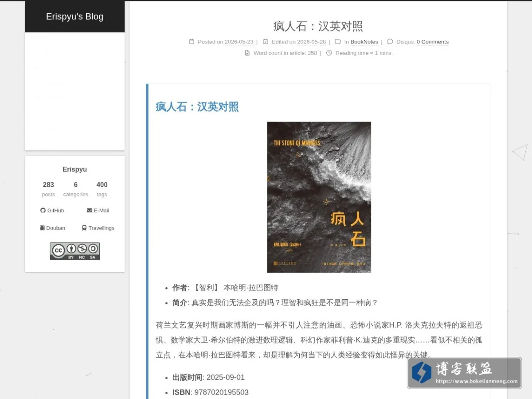Open Erispyu's Blog site title

point(74,16)
